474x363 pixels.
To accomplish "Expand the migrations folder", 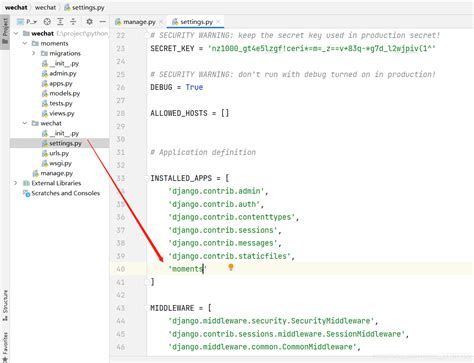I will coord(33,53).
